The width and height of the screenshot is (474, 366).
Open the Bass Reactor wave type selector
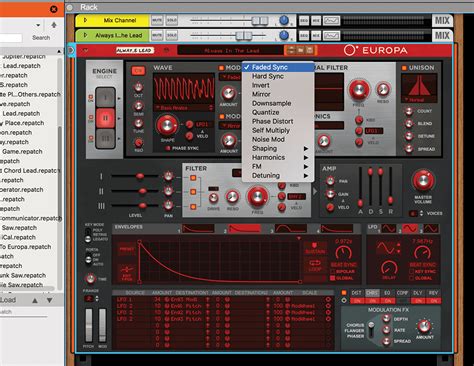tap(184, 108)
